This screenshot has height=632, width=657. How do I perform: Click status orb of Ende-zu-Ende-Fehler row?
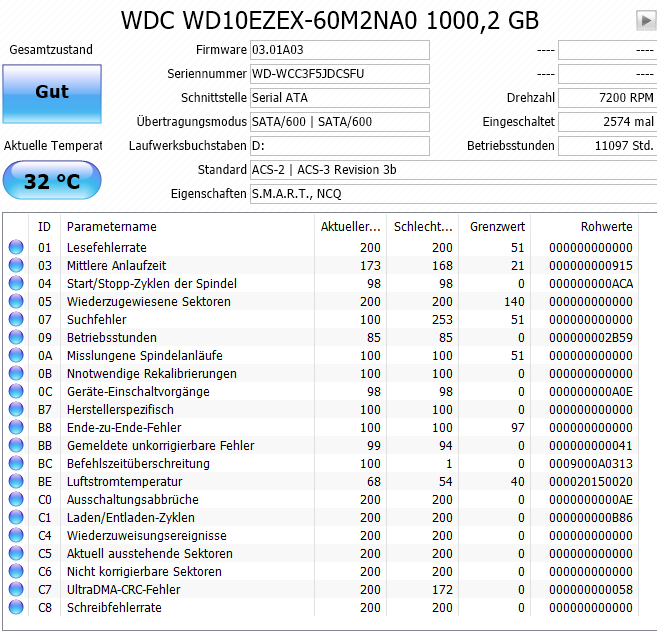tap(16, 427)
